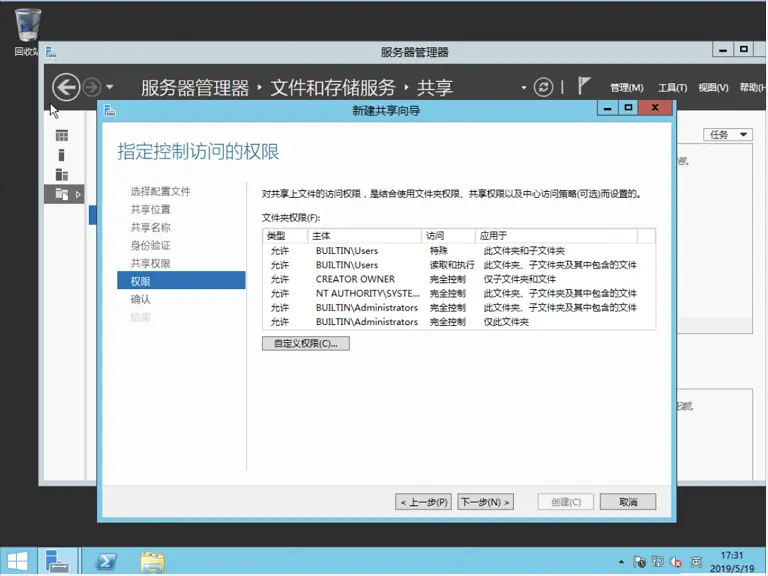768x576 pixels.
Task: Go to 共享权限 wizard step
Action: coord(150,264)
